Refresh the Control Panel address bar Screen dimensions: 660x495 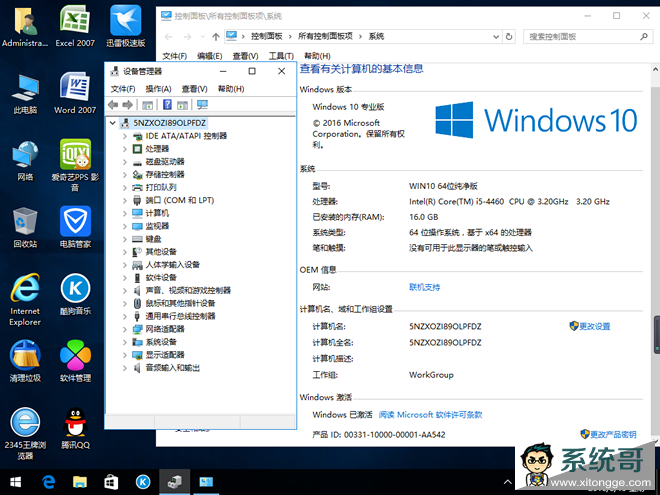[x=509, y=37]
